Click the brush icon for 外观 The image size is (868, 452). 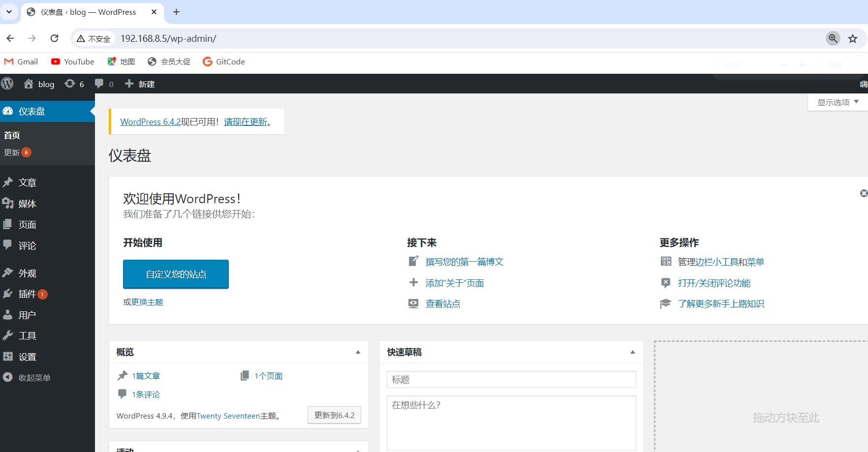click(x=8, y=272)
